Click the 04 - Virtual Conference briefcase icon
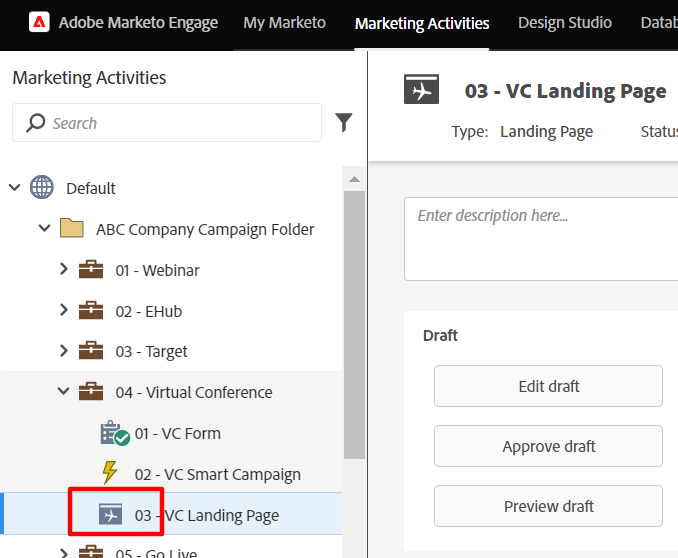678x558 pixels. point(91,391)
